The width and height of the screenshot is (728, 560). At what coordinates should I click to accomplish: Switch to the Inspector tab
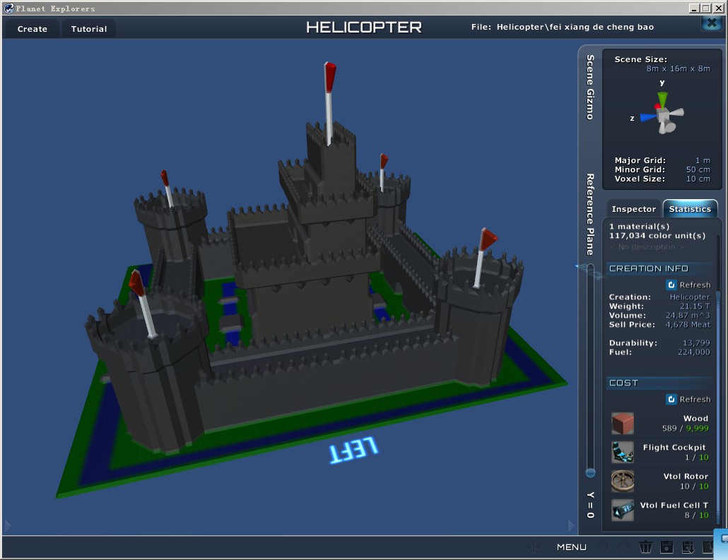pos(634,209)
